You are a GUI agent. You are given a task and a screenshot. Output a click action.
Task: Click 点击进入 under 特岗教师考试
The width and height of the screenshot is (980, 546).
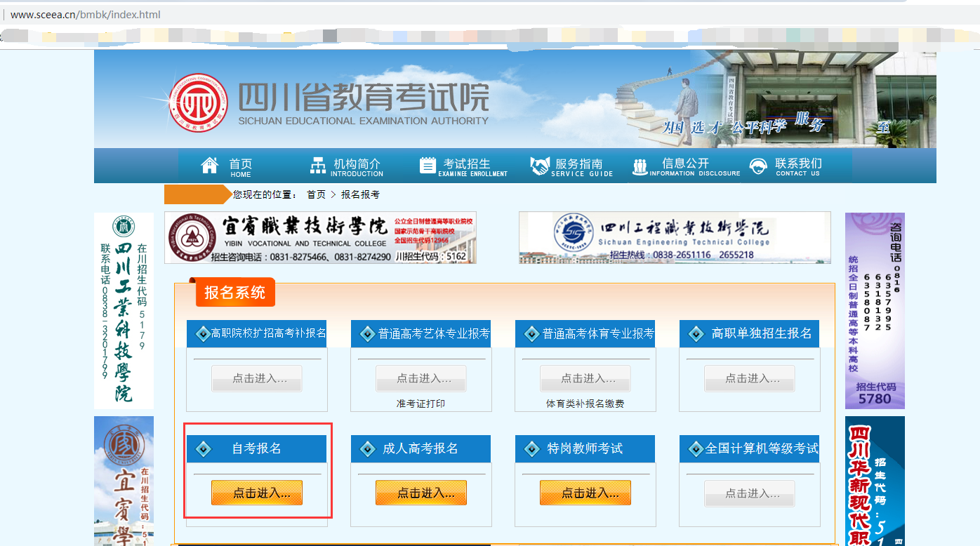point(585,492)
